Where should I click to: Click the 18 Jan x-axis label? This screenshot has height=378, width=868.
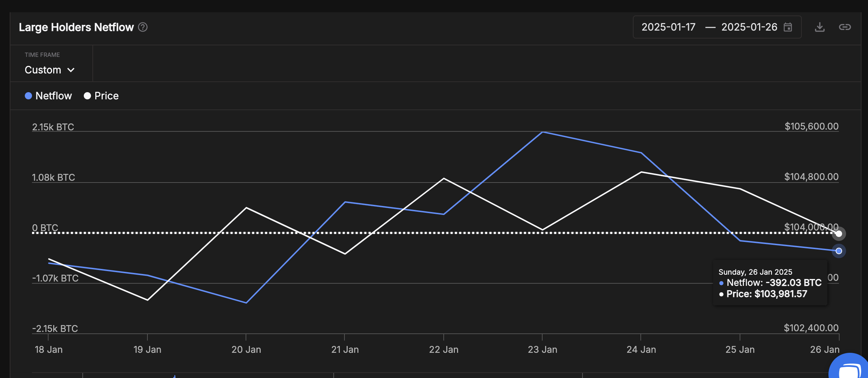[x=49, y=350]
